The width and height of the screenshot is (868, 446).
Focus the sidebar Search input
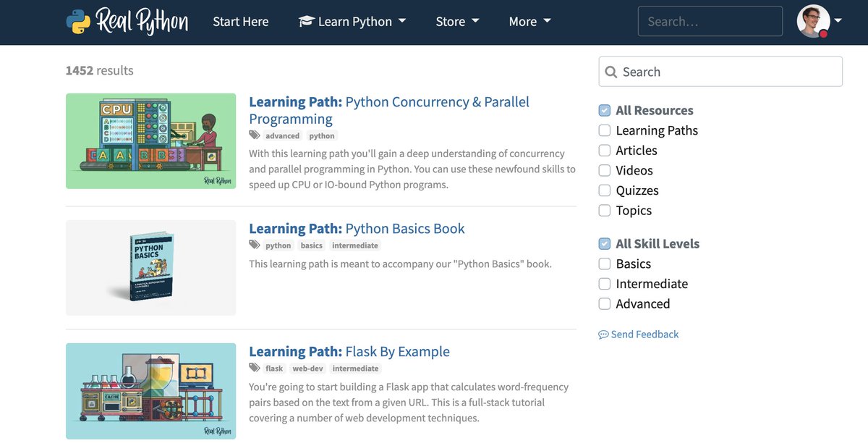(x=720, y=72)
